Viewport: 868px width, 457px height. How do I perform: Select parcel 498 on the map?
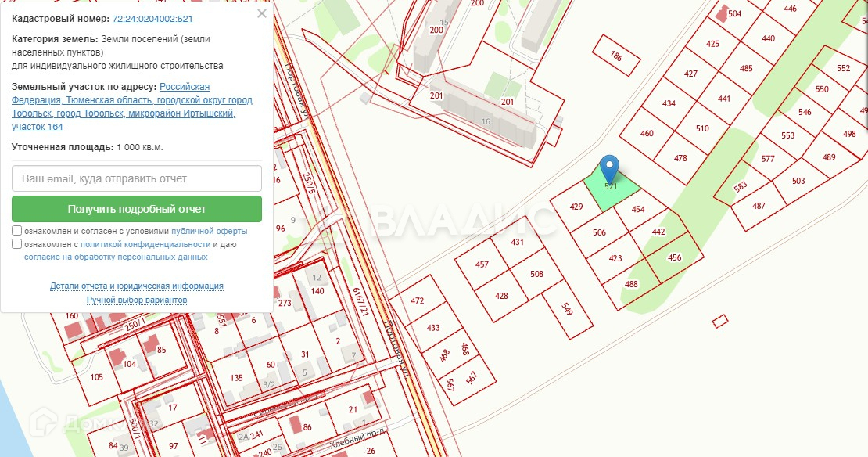pos(849,134)
